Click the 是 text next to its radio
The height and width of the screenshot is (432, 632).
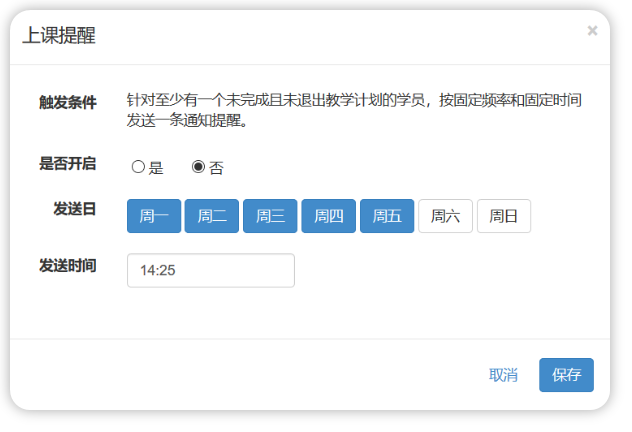coord(156,168)
